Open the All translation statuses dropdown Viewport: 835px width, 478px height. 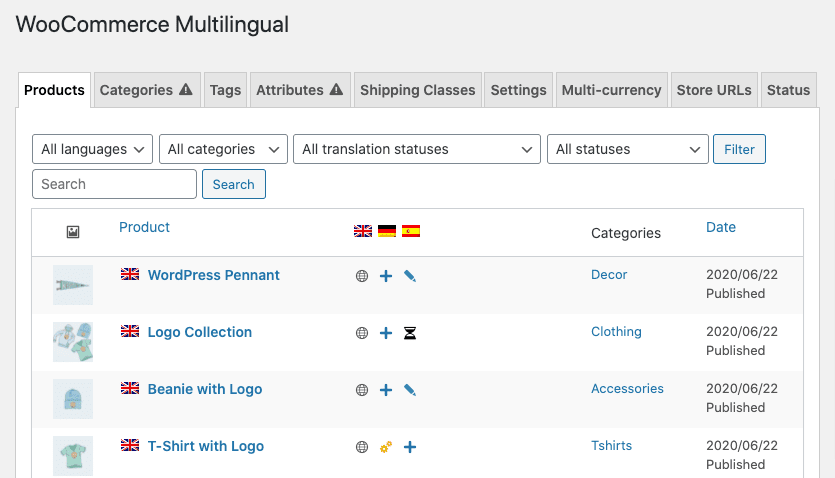(x=417, y=149)
